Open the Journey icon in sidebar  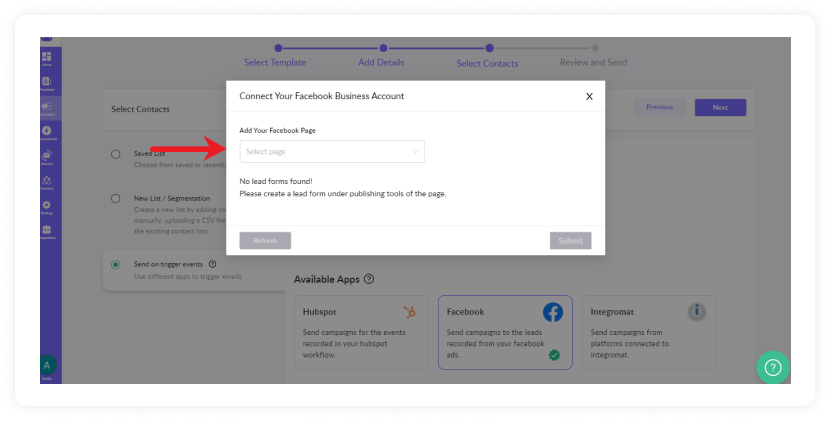[47, 157]
